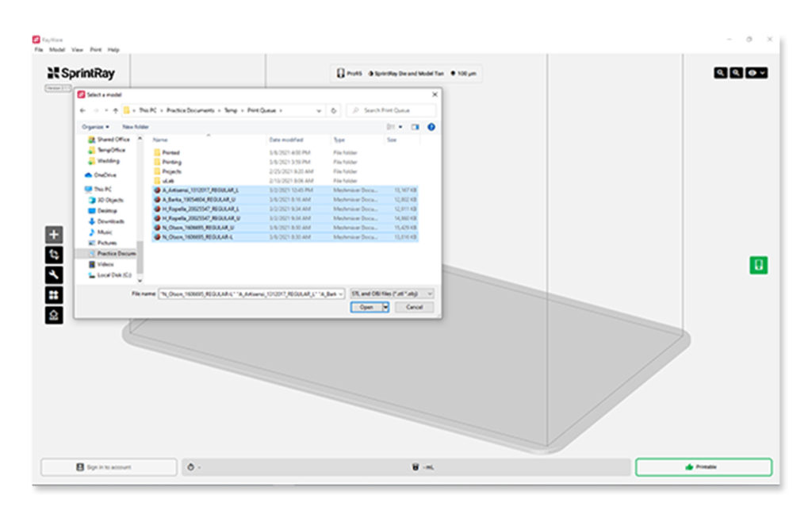The image size is (812, 522).
Task: Click Sign in to account button
Action: pos(109,467)
